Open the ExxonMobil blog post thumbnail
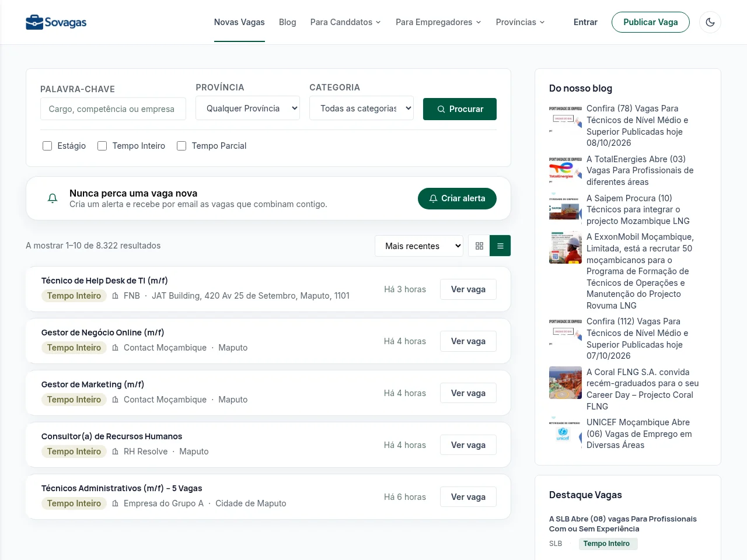Viewport: 747px width, 560px height. [566, 248]
